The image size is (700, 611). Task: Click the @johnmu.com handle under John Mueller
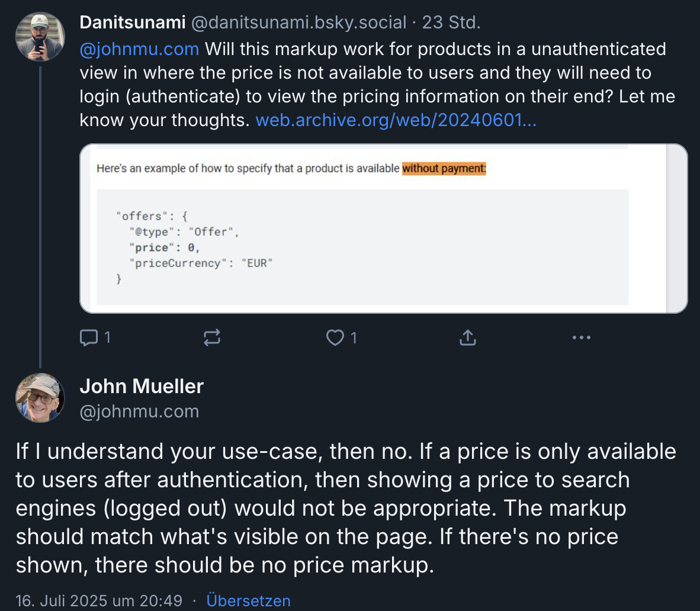tap(139, 411)
